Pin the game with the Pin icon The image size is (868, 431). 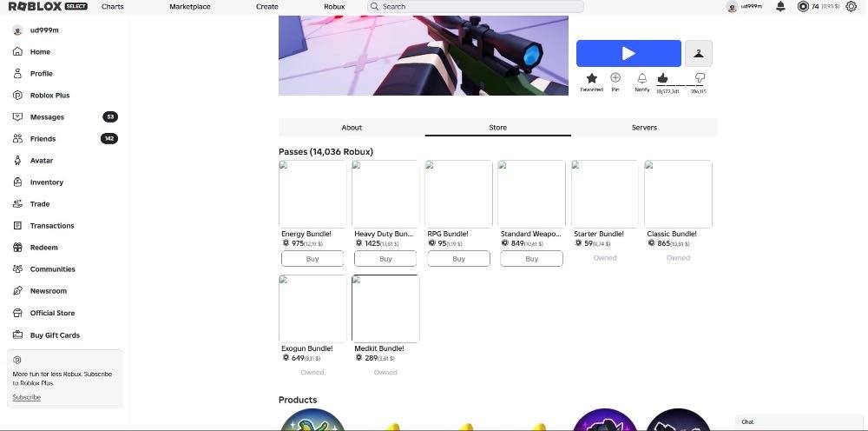tap(615, 77)
